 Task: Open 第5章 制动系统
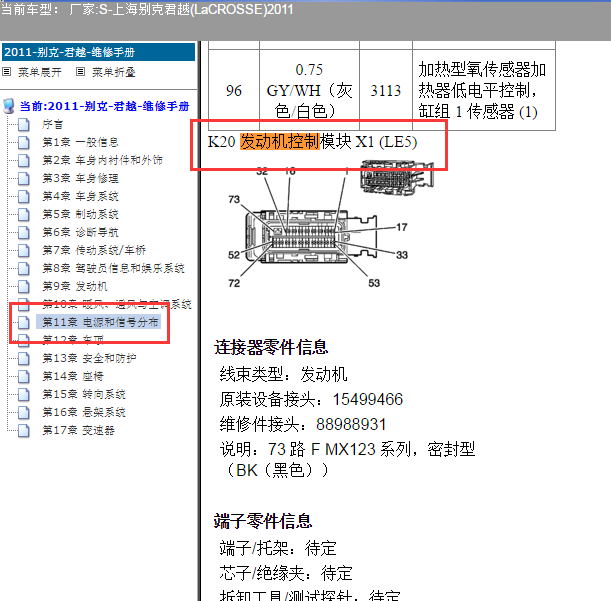click(x=80, y=214)
